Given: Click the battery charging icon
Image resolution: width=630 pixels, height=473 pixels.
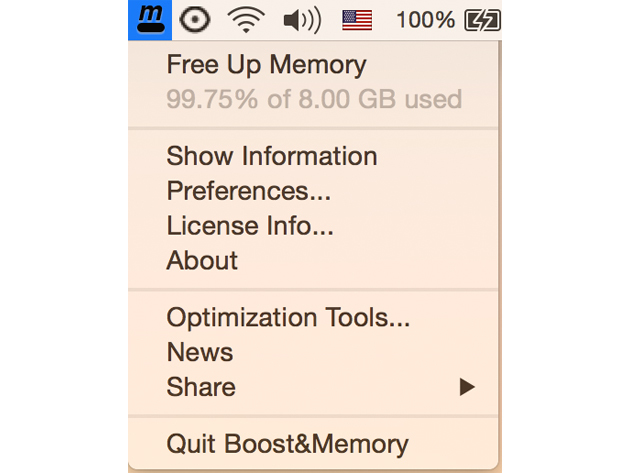Looking at the screenshot, I should coord(482,20).
